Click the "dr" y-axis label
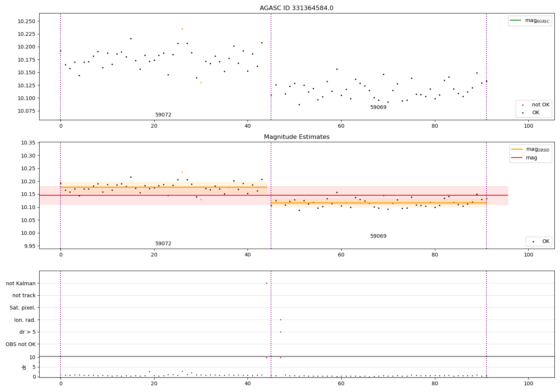Image resolution: width=560 pixels, height=392 pixels. (x=24, y=367)
